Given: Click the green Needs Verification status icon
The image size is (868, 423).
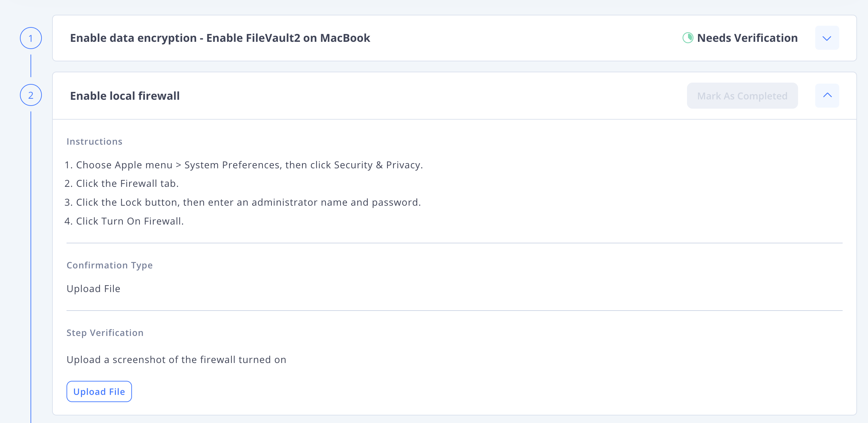Looking at the screenshot, I should click(688, 38).
